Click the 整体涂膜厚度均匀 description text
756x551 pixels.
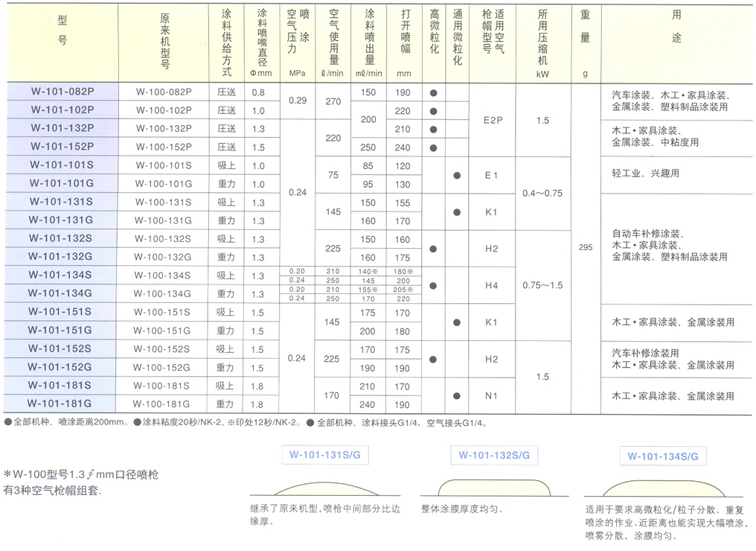[x=461, y=509]
